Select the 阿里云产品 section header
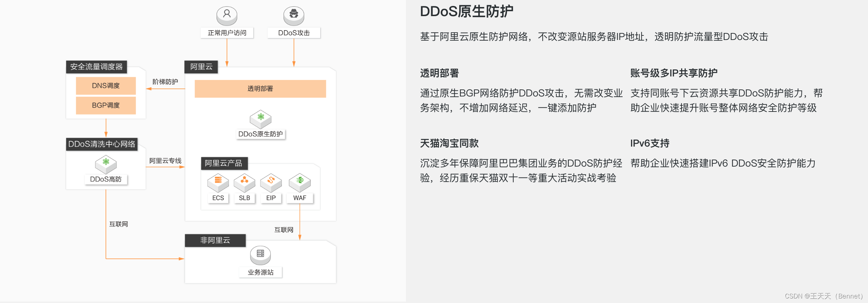Viewport: 868px width, 303px height. (224, 163)
